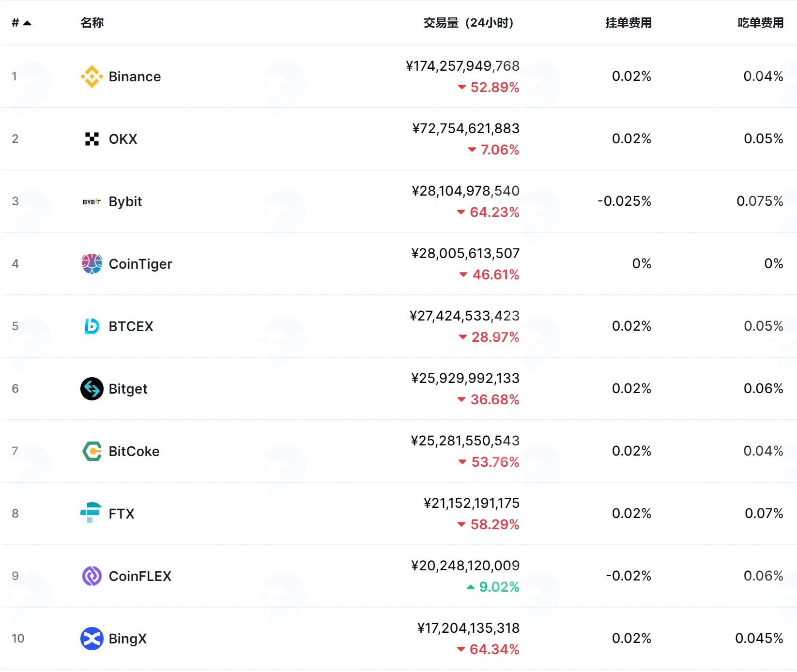
Task: Open the BingX exchange name link
Action: point(127,639)
